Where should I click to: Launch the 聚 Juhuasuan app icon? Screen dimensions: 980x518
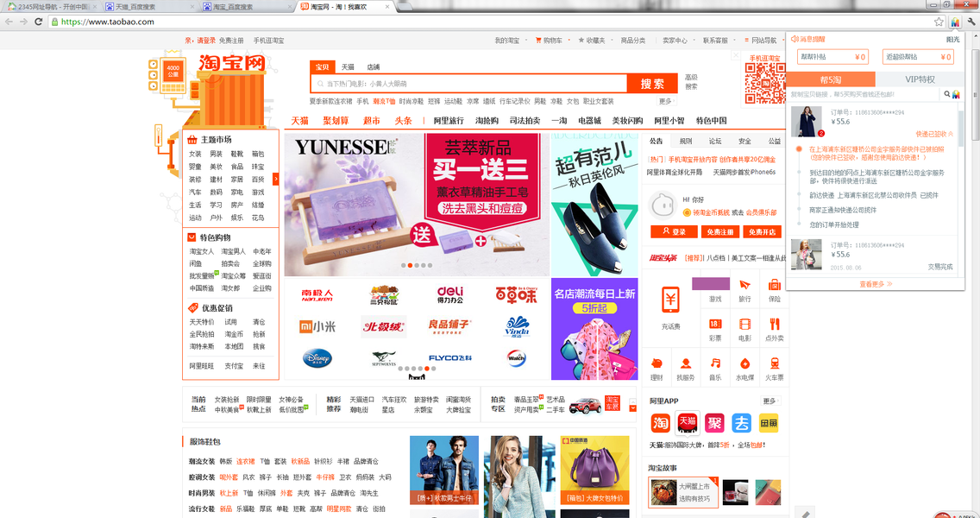click(714, 423)
